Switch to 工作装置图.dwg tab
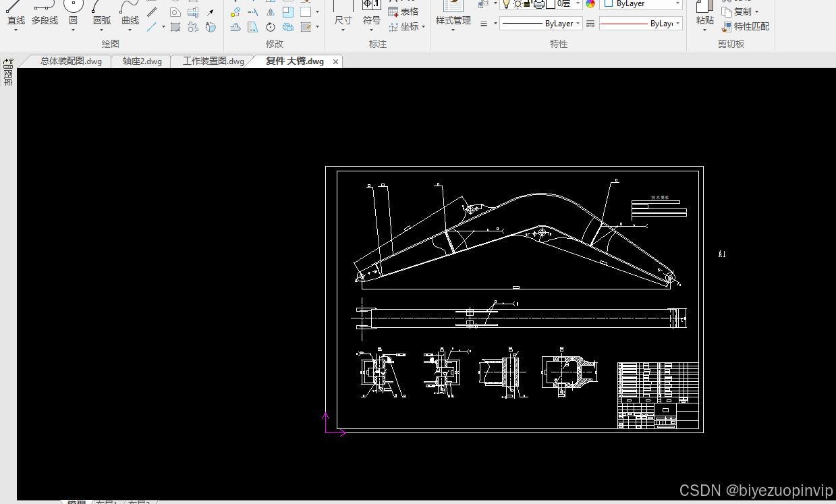The image size is (836, 504). pyautogui.click(x=213, y=61)
